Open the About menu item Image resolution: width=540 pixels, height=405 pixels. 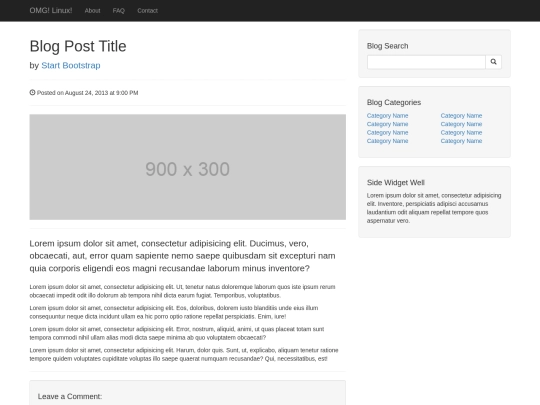[92, 11]
